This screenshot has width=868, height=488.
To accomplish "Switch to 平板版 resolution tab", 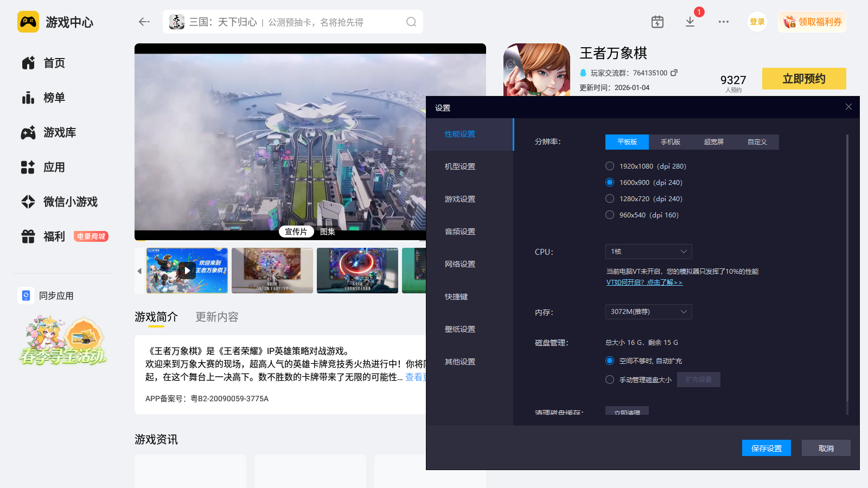I will [627, 142].
